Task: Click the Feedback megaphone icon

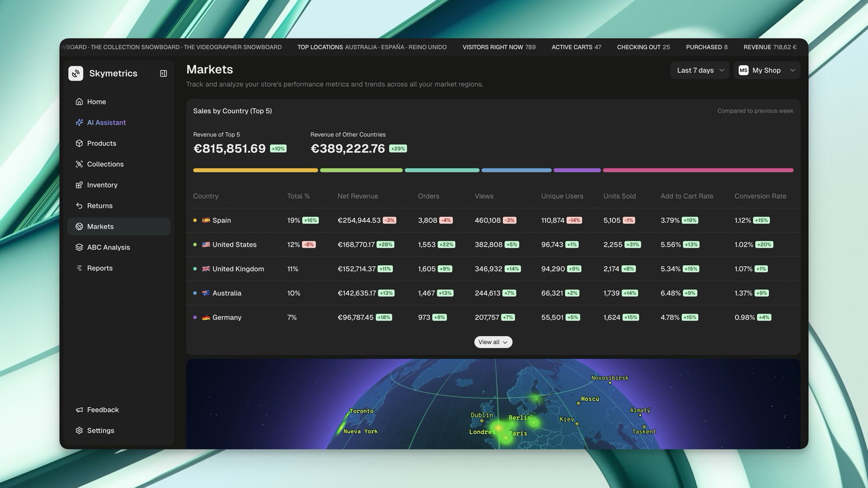Action: click(79, 410)
